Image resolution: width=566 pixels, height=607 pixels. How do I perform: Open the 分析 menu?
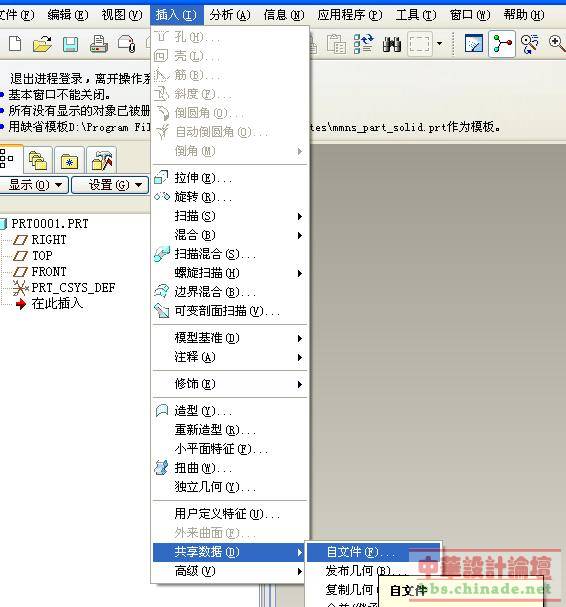230,15
